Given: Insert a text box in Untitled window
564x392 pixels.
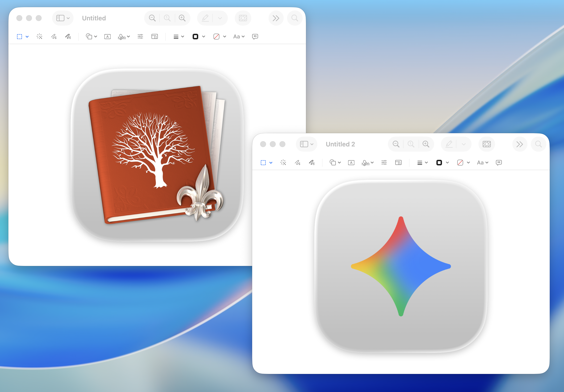Looking at the screenshot, I should (107, 37).
